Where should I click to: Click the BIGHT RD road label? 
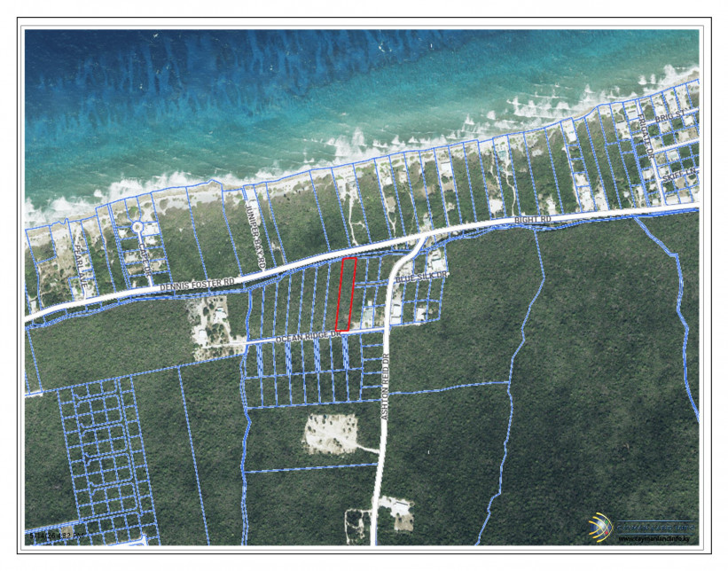pos(533,219)
